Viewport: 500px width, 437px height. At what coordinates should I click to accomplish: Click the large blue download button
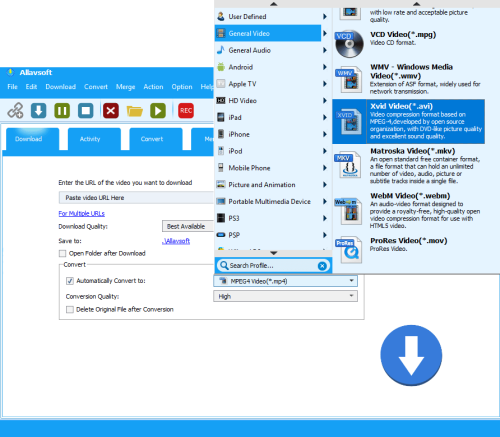point(411,356)
